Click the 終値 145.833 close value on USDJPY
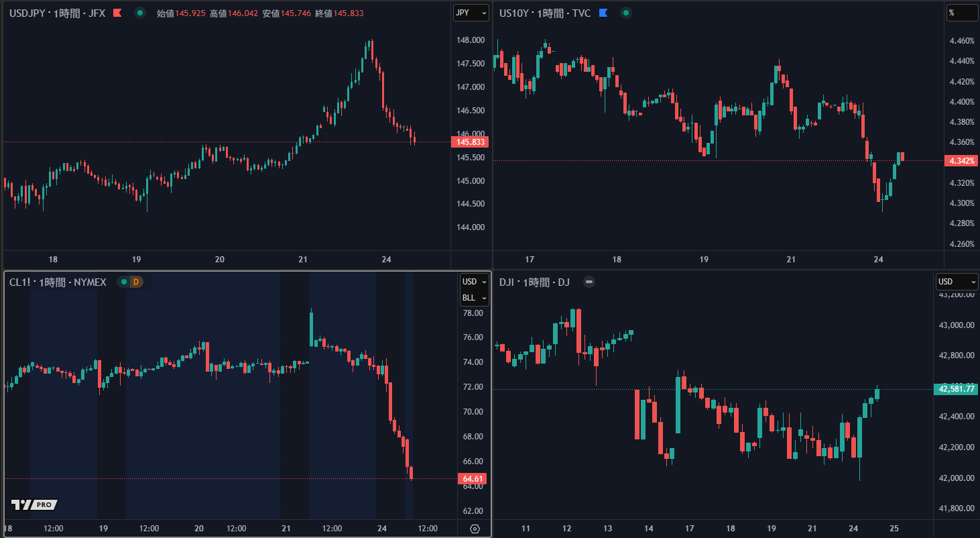This screenshot has width=980, height=538. 340,13
